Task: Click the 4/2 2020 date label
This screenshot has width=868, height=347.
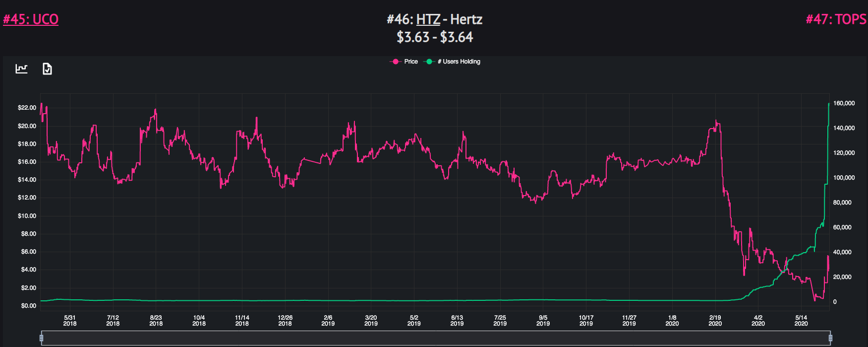Action: [x=758, y=321]
